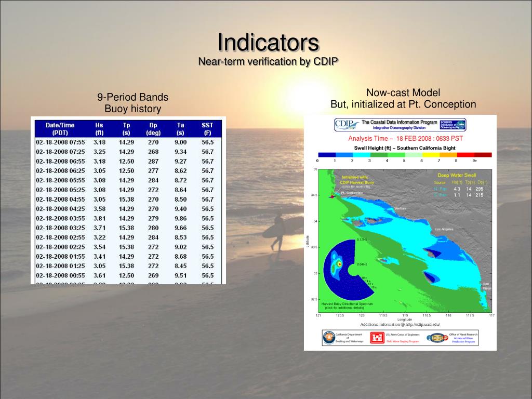
Task: Click the Scripps Institution of Oceanography logo
Action: (453, 125)
